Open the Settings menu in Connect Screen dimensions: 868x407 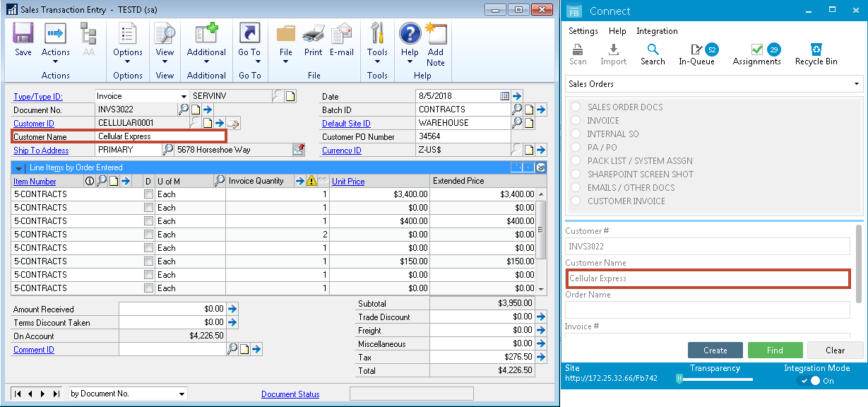(x=583, y=31)
